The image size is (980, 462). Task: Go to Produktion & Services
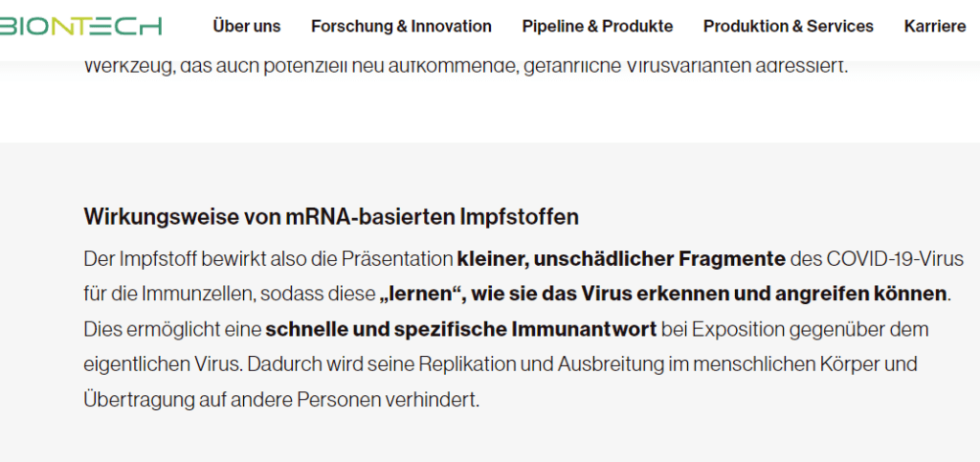click(x=788, y=27)
